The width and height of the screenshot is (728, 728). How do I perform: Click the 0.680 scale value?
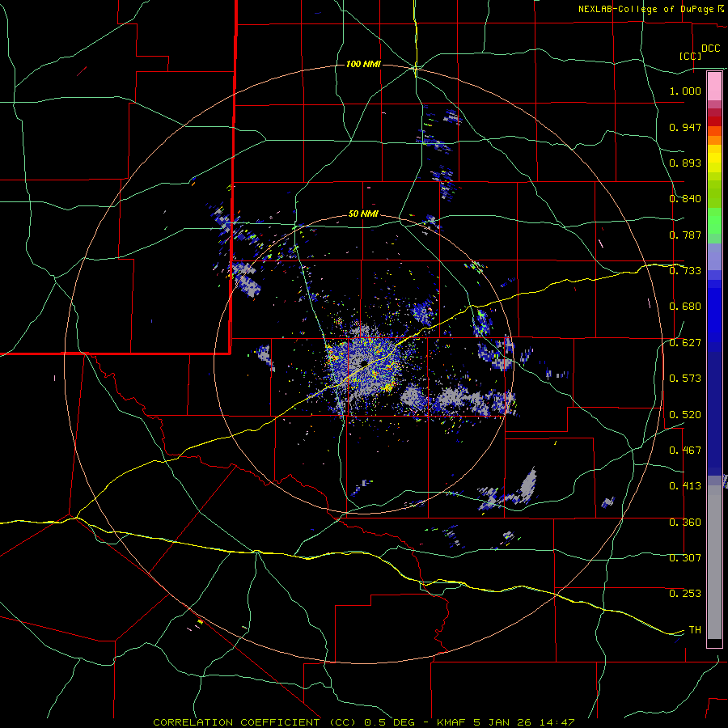pyautogui.click(x=685, y=307)
